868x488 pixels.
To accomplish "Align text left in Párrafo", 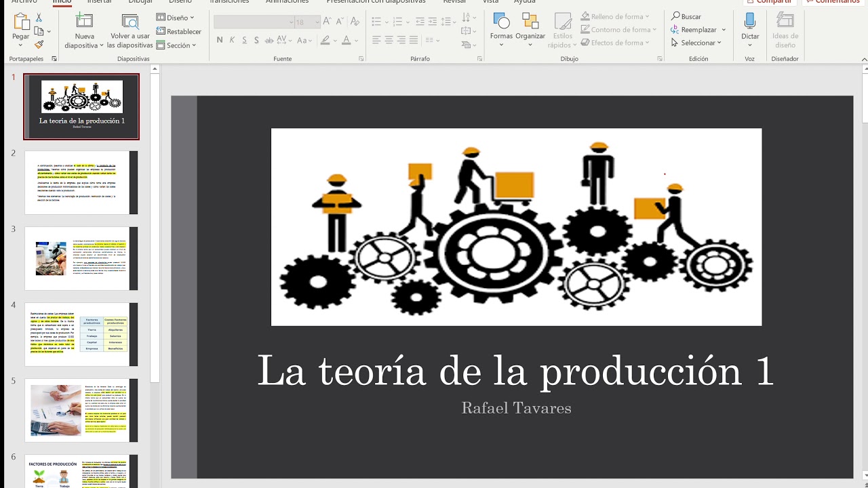I will point(376,41).
